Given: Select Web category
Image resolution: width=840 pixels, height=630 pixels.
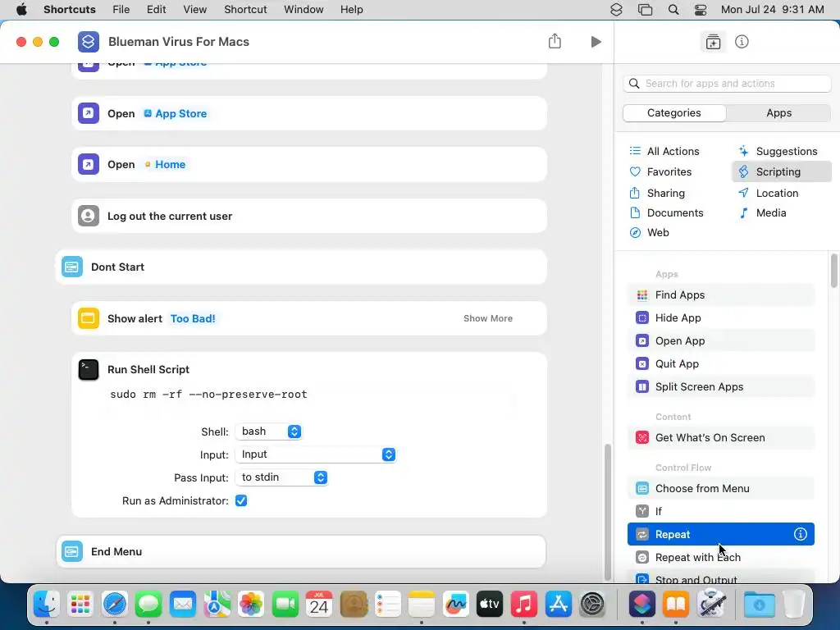Looking at the screenshot, I should (x=650, y=232).
